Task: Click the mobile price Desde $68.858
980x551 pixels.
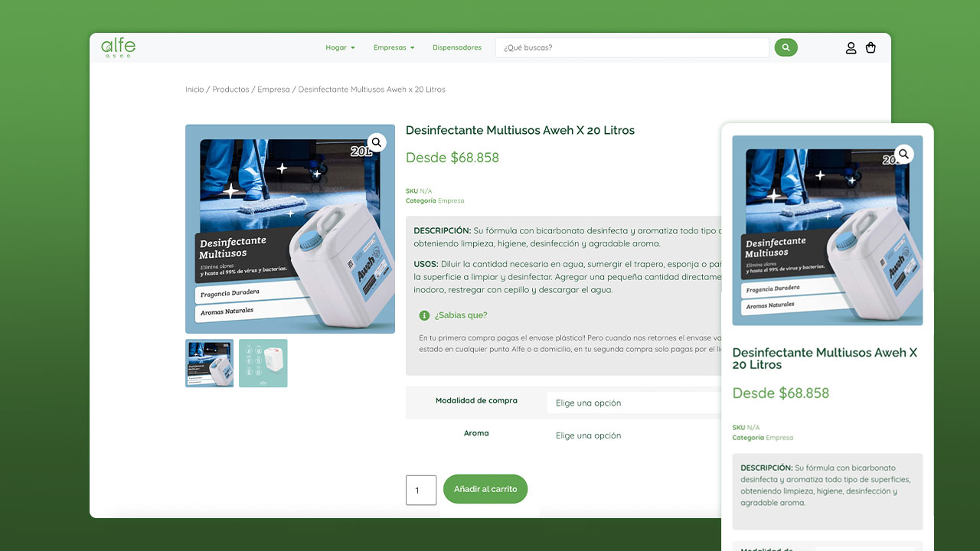Action: (781, 393)
